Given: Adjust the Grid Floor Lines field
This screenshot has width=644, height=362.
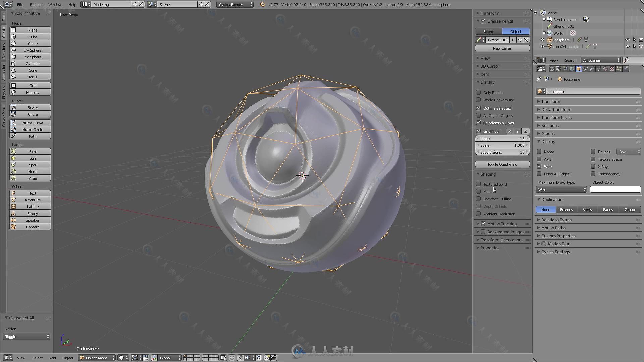Looking at the screenshot, I should (x=502, y=138).
